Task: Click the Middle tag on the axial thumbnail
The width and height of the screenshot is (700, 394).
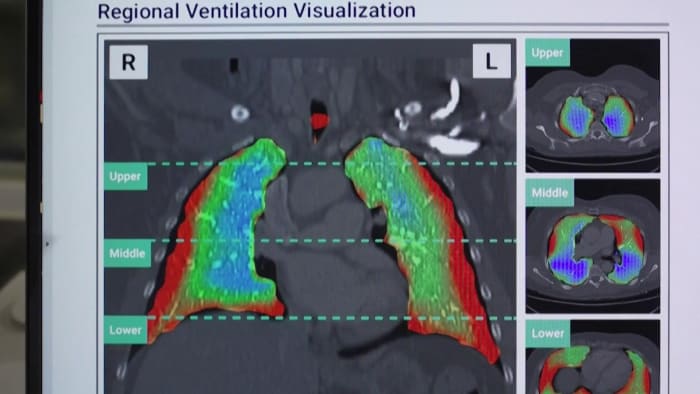Action: (x=550, y=193)
